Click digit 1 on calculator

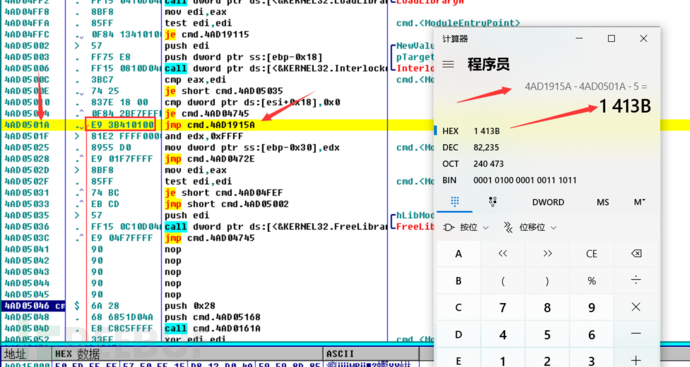(x=503, y=361)
